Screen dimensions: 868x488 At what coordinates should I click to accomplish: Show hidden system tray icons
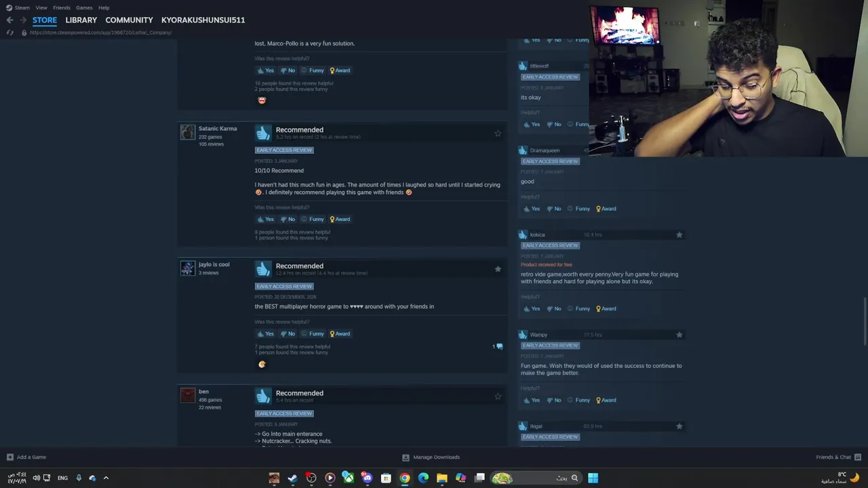106,478
